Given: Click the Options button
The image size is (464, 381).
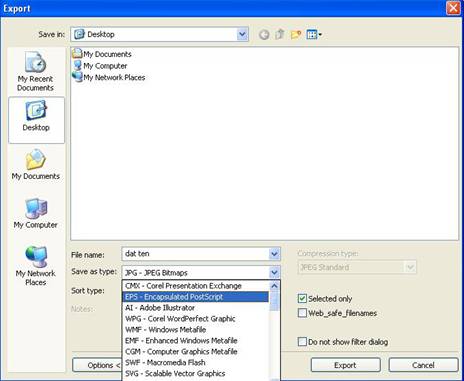Looking at the screenshot, I should click(x=97, y=365).
